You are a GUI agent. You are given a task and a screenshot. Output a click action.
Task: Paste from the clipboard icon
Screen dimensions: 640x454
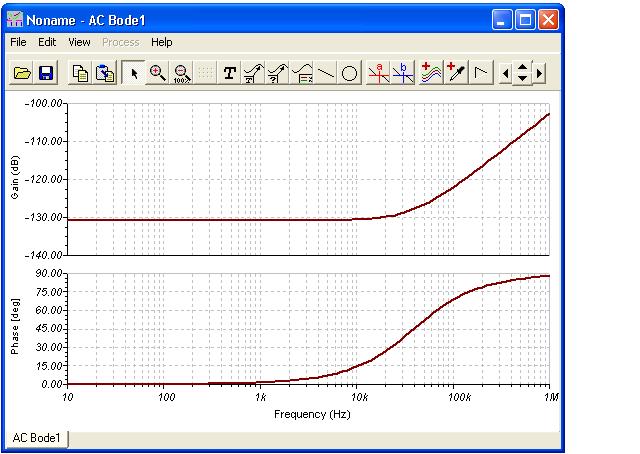click(x=104, y=73)
